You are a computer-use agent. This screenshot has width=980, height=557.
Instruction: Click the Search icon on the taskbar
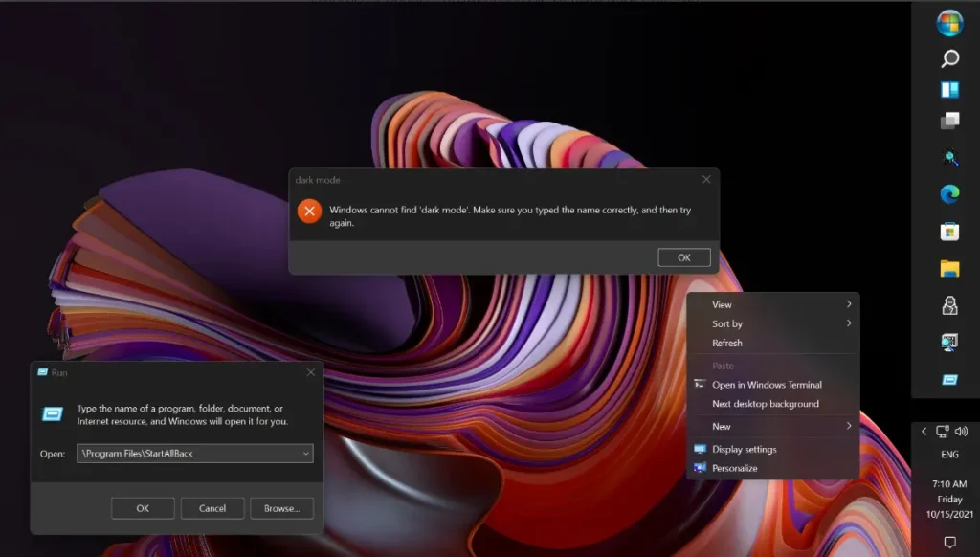[x=950, y=58]
